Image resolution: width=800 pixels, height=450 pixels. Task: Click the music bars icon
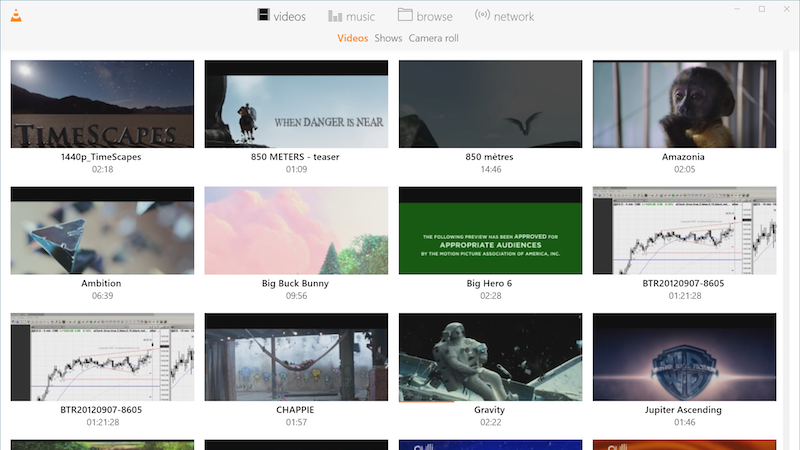tap(335, 16)
